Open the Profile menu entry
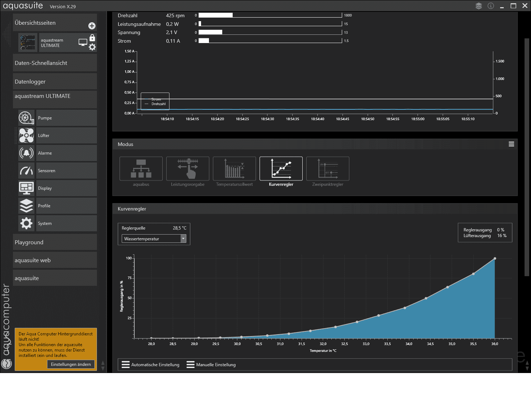The height and width of the screenshot is (420, 531). click(x=66, y=206)
